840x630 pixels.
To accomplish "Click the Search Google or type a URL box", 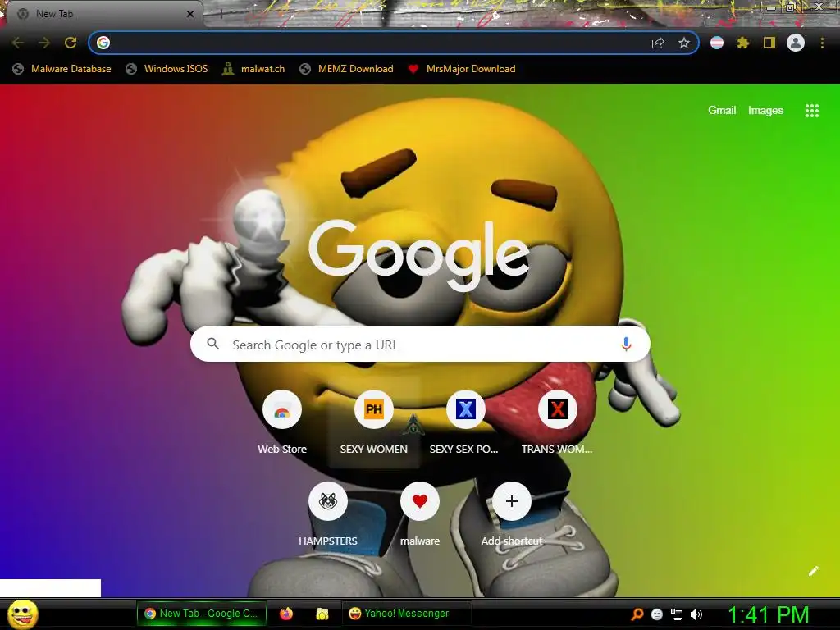I will point(420,344).
